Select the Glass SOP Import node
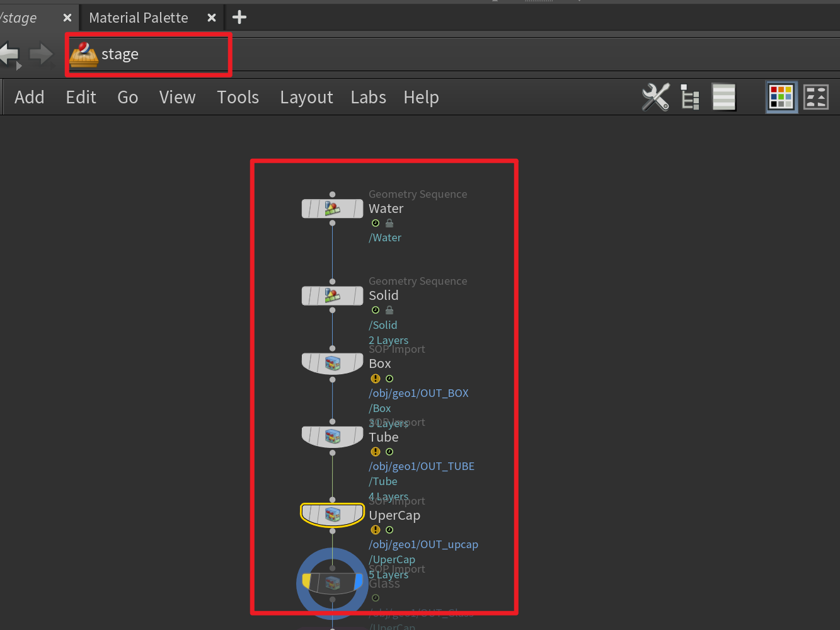 (x=333, y=583)
